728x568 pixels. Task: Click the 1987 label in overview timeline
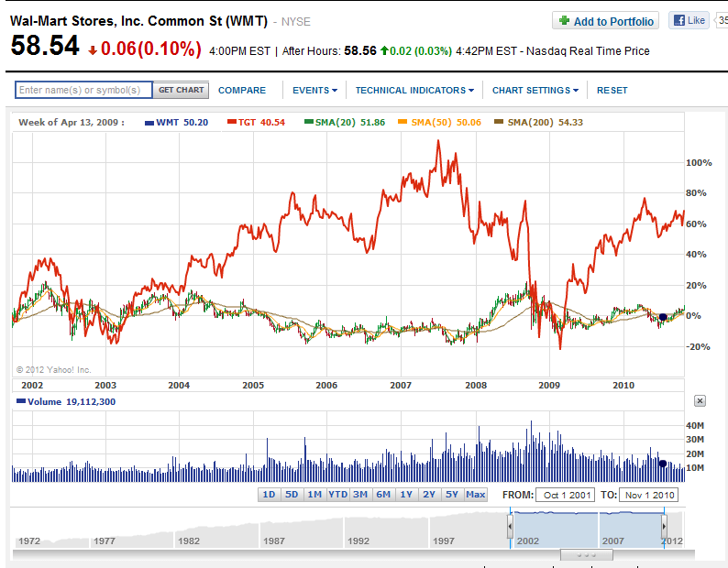274,541
